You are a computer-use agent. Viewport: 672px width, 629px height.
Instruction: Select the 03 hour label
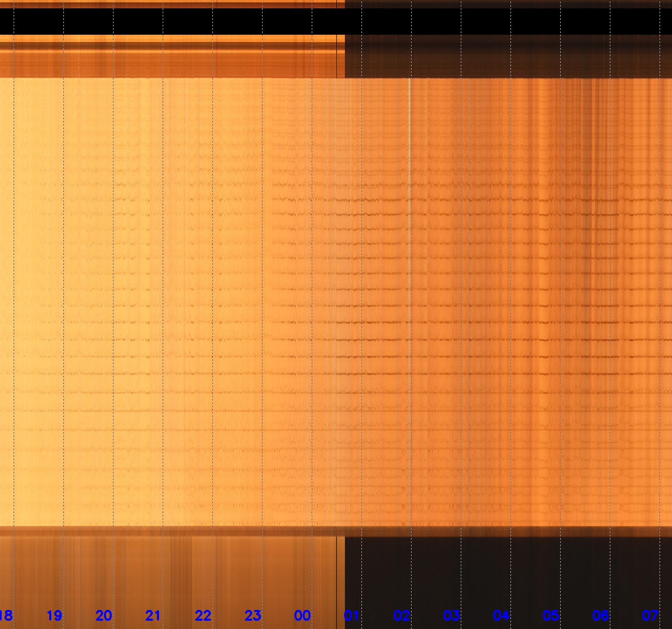click(x=451, y=615)
